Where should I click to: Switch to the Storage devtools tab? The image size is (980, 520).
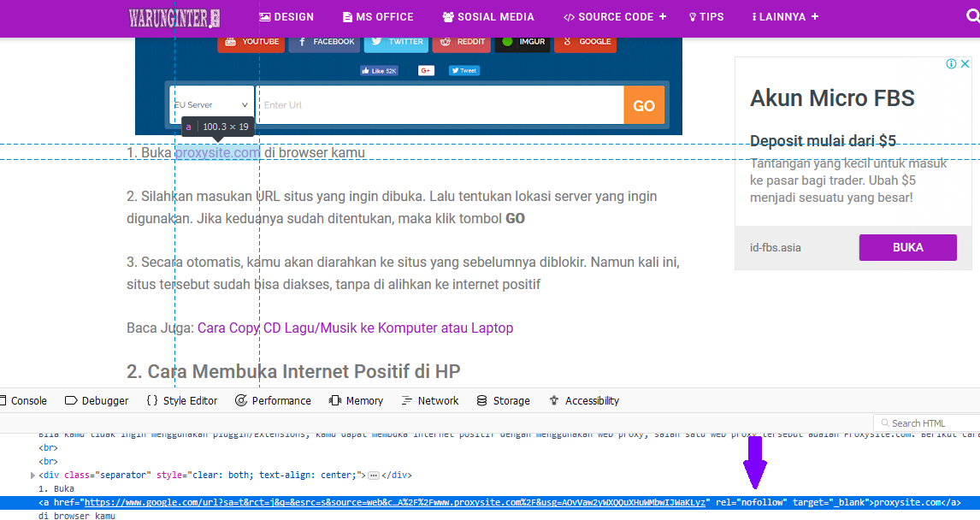[x=503, y=400]
